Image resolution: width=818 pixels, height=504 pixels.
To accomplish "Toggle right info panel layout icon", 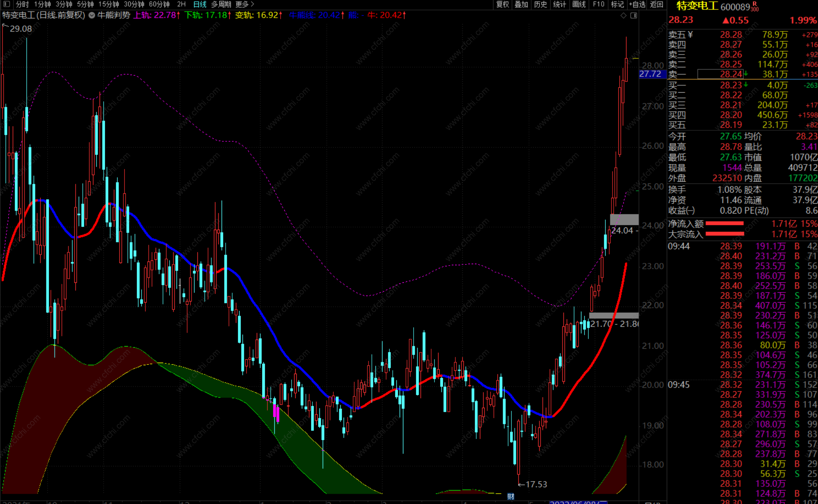I will click(x=634, y=15).
